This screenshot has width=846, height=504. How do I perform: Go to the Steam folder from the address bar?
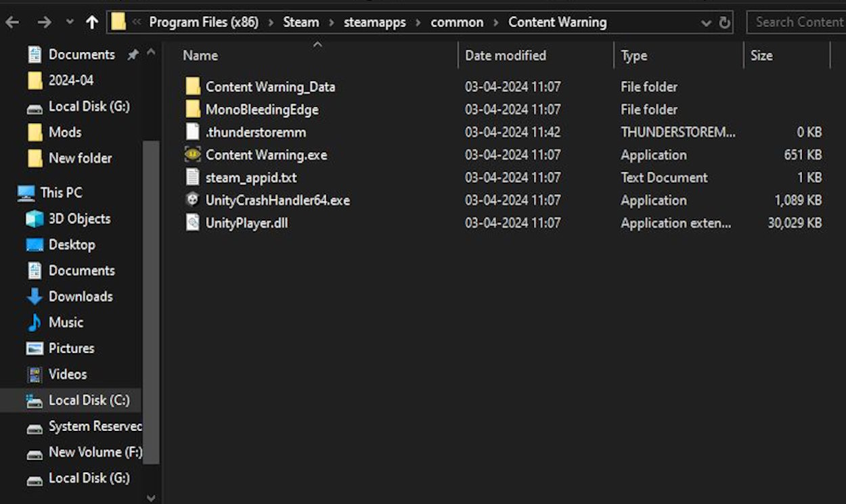point(300,22)
